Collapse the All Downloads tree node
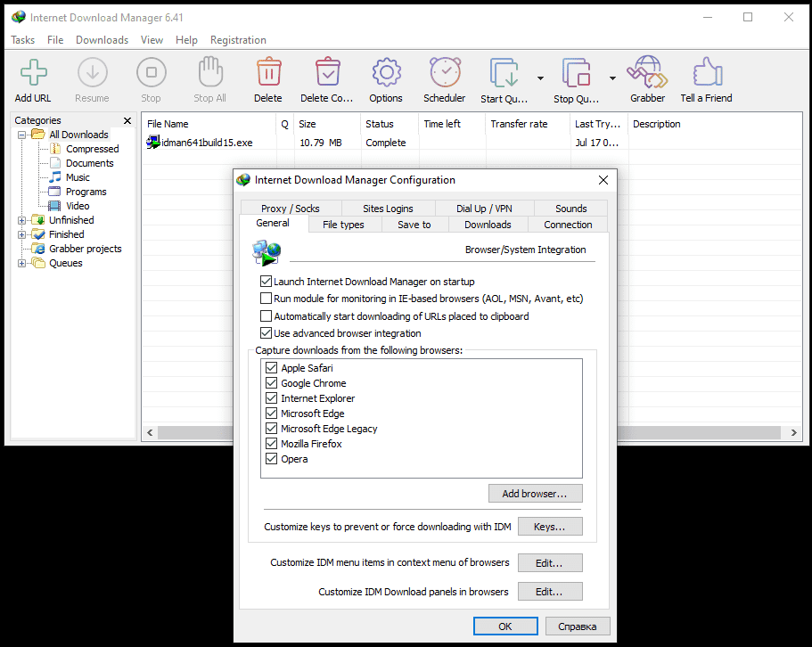 click(21, 135)
